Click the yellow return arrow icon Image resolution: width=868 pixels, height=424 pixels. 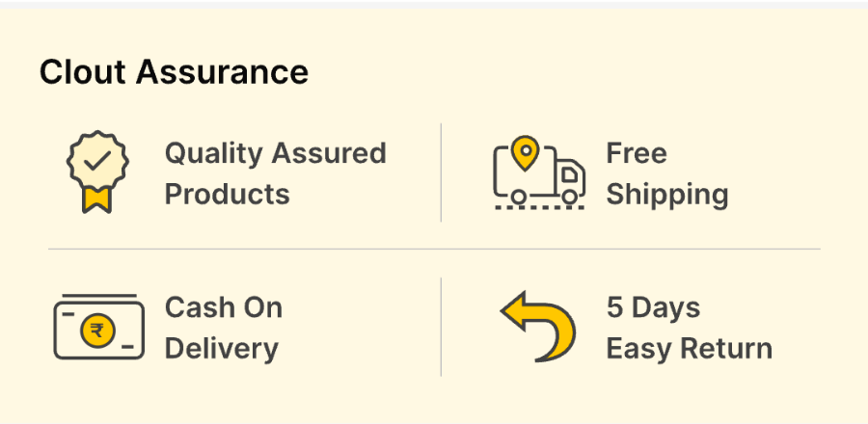[x=537, y=328]
